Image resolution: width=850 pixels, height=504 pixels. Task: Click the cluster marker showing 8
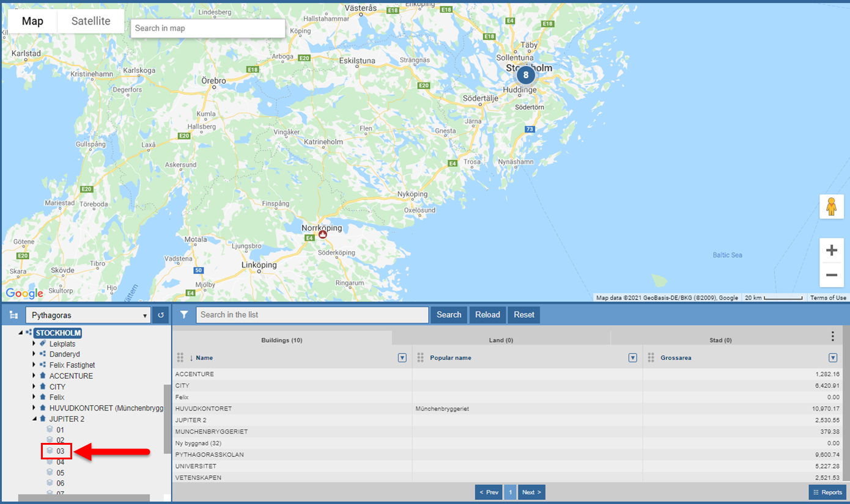pos(525,75)
